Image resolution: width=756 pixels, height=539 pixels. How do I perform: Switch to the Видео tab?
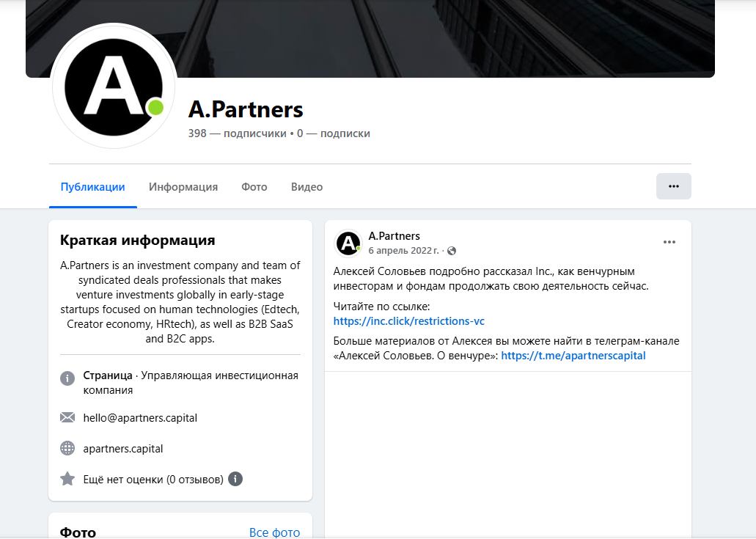click(x=307, y=186)
